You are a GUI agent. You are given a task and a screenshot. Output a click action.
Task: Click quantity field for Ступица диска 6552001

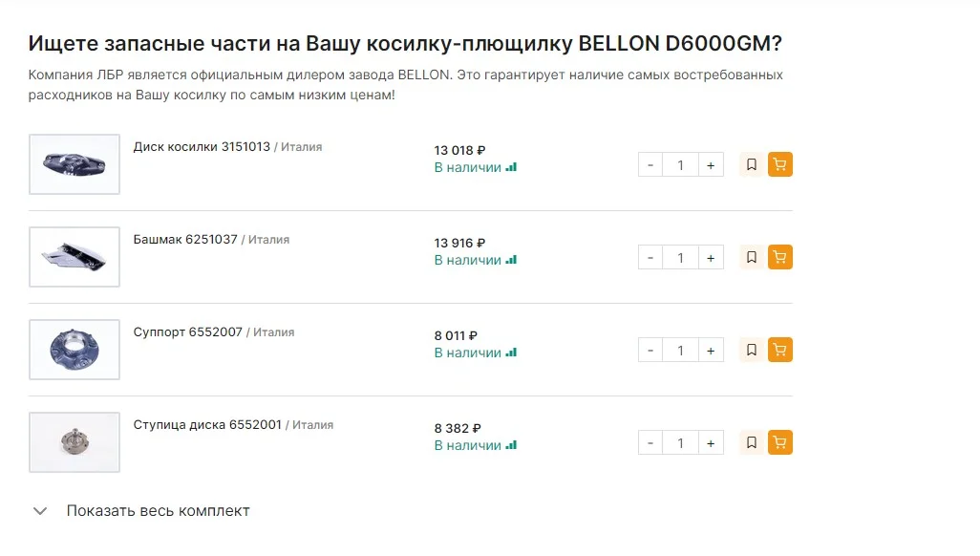pos(680,443)
